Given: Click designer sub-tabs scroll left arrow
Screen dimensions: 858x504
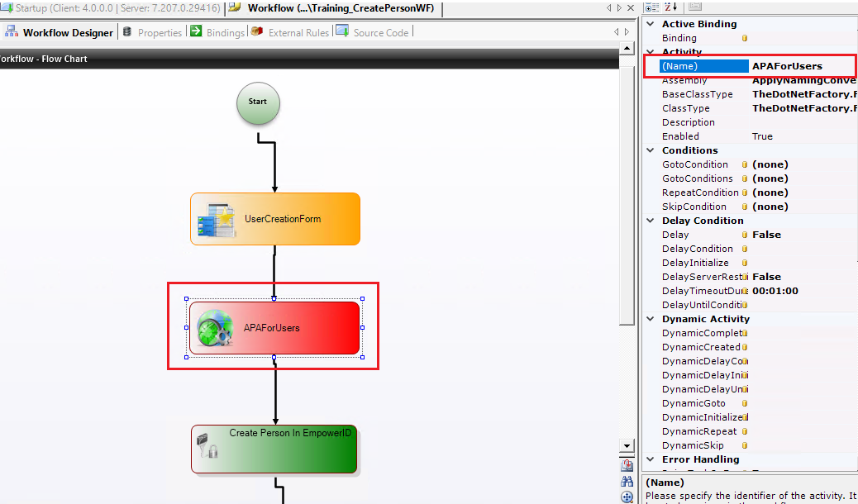Looking at the screenshot, I should click(x=616, y=32).
